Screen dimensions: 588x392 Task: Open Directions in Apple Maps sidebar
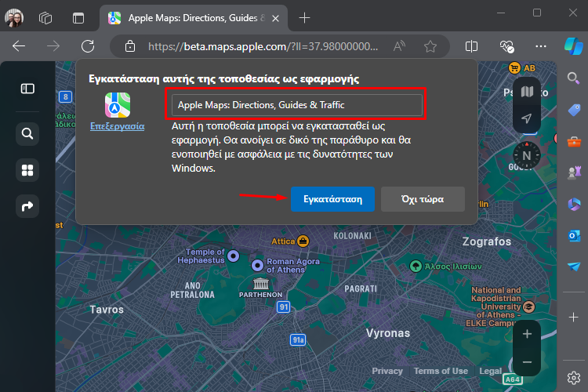click(27, 206)
